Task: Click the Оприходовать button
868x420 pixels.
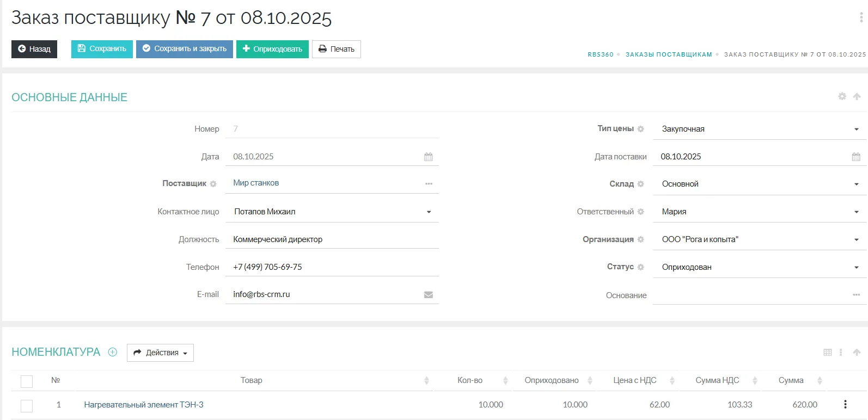Action: [272, 49]
